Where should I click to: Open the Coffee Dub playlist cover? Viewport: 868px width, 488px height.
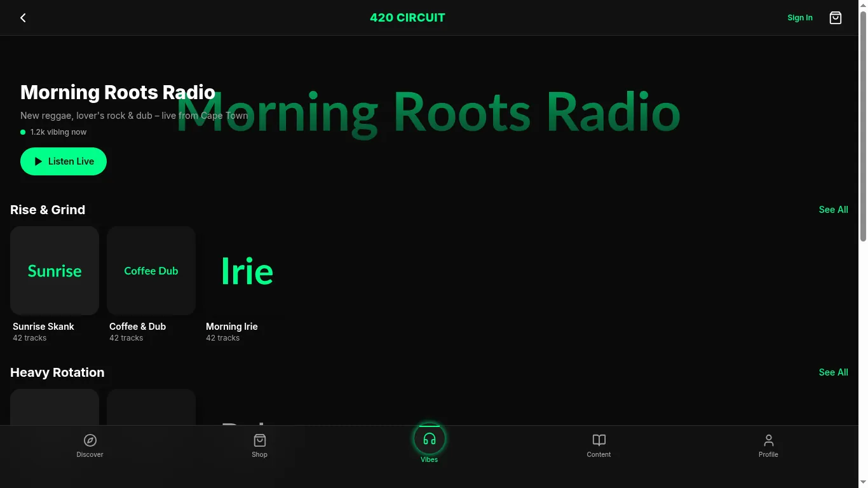(x=151, y=271)
